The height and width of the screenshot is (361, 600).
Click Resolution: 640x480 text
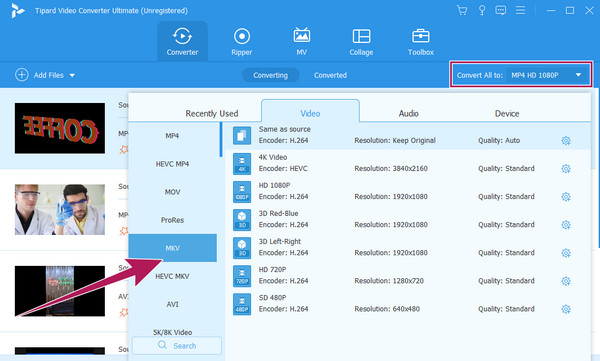point(387,309)
